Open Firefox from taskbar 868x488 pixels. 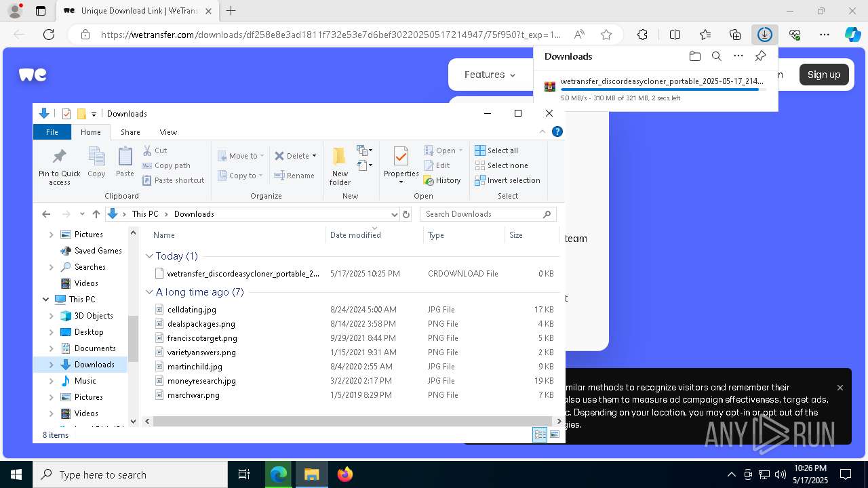[x=345, y=474]
